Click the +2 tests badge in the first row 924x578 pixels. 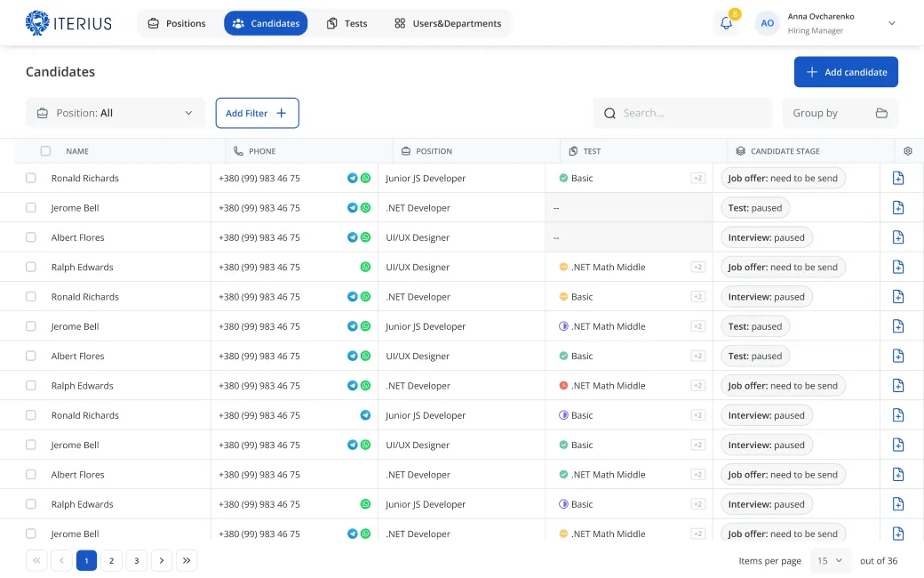pos(697,179)
